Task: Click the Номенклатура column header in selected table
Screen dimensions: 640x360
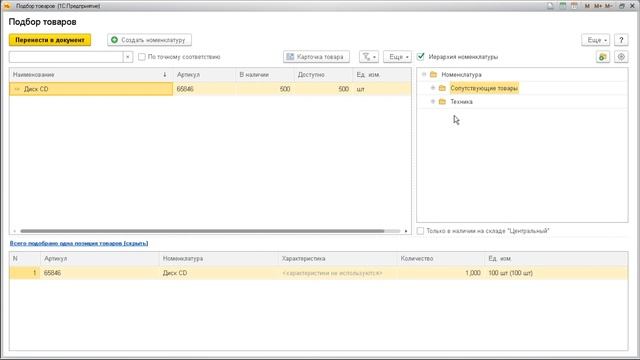Action: [218, 259]
